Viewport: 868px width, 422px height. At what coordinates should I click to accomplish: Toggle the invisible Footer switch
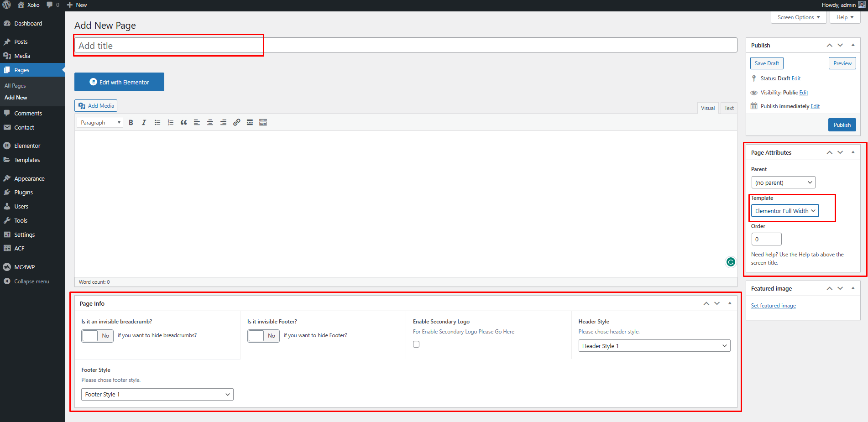(x=263, y=336)
